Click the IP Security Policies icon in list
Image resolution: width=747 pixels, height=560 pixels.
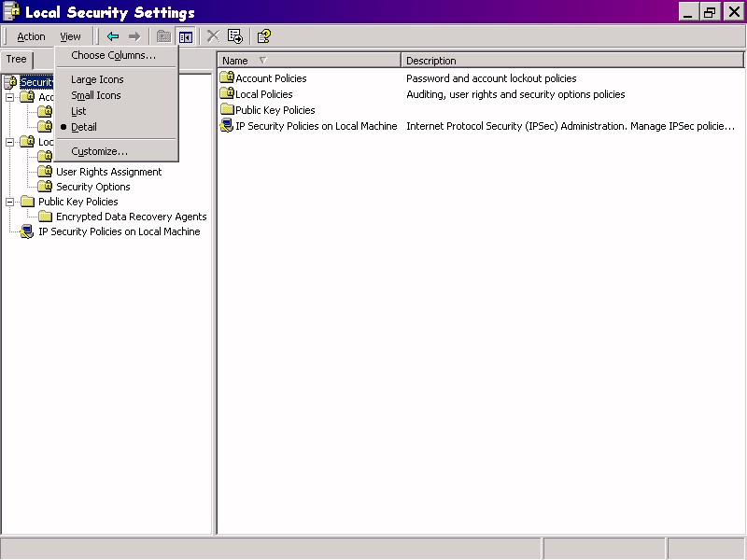point(226,126)
